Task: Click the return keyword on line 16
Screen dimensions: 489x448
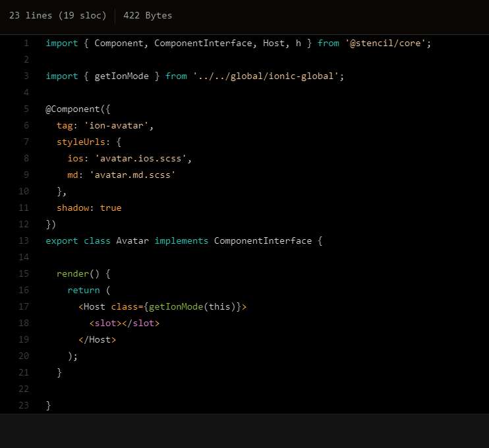Action: (x=84, y=291)
